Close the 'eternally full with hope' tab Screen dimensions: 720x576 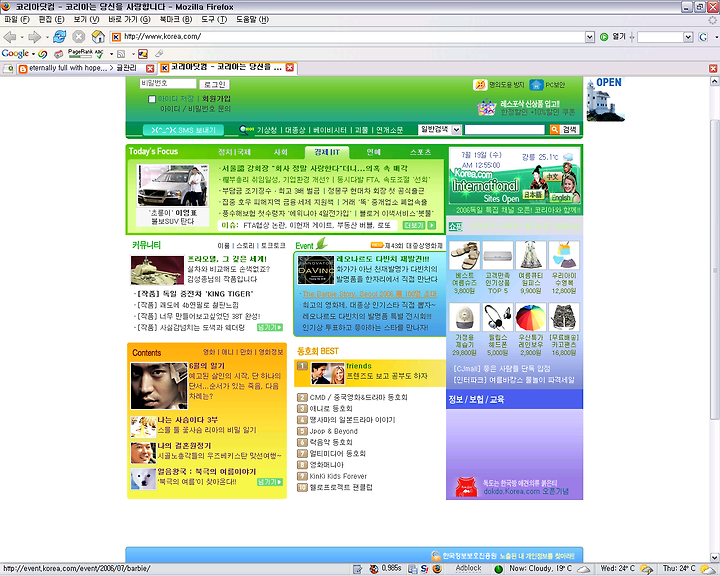click(x=150, y=68)
